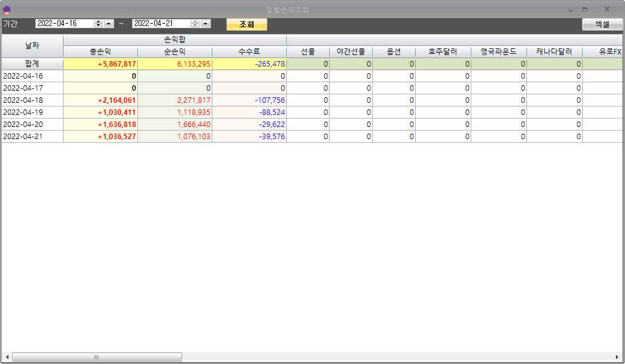Click the scrollbar right arrow

[617, 357]
